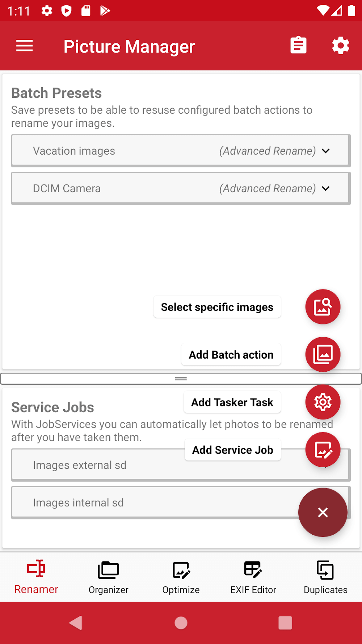
Task: Click the Select specific images label
Action: [x=217, y=307]
